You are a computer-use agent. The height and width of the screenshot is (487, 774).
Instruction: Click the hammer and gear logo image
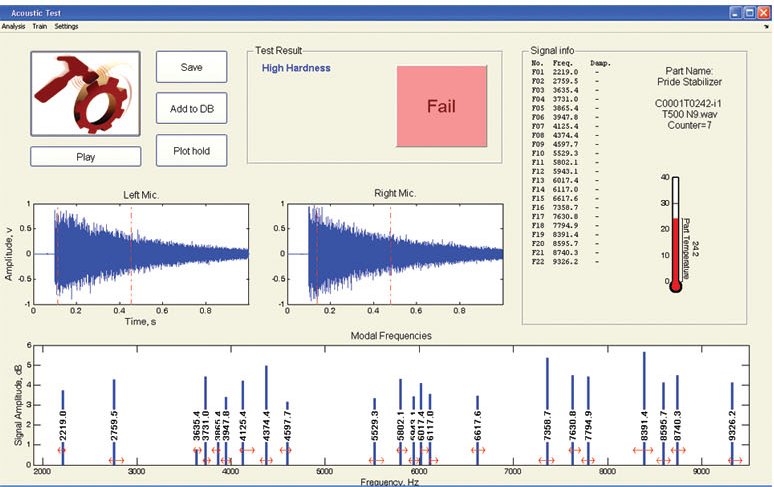(x=85, y=93)
